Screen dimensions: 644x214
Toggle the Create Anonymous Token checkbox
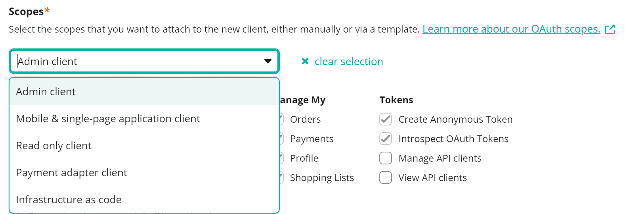click(386, 119)
